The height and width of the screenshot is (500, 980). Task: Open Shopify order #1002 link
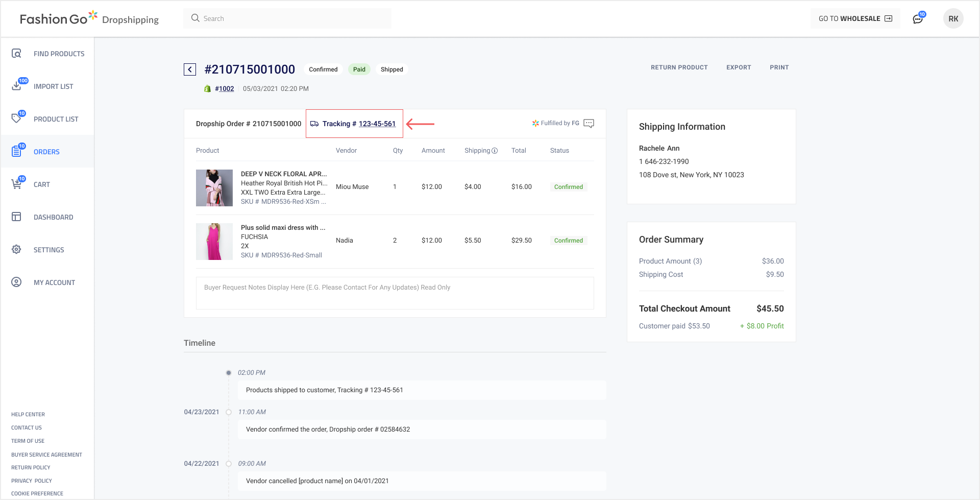pos(224,89)
